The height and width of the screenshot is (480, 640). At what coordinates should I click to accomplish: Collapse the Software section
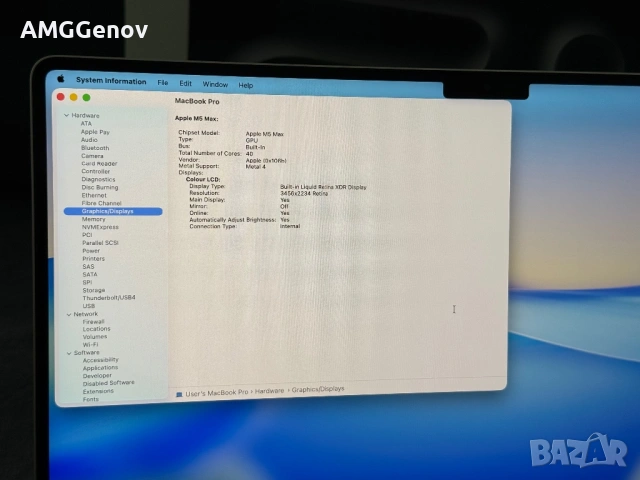click(x=69, y=353)
